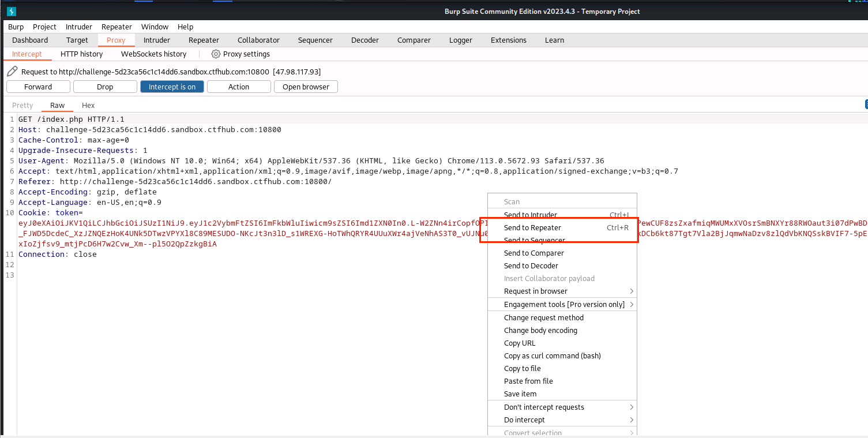Open the Decoder tab

click(x=365, y=40)
